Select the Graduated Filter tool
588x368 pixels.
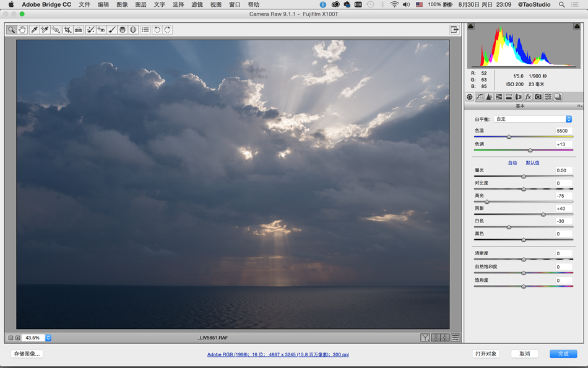tap(123, 30)
